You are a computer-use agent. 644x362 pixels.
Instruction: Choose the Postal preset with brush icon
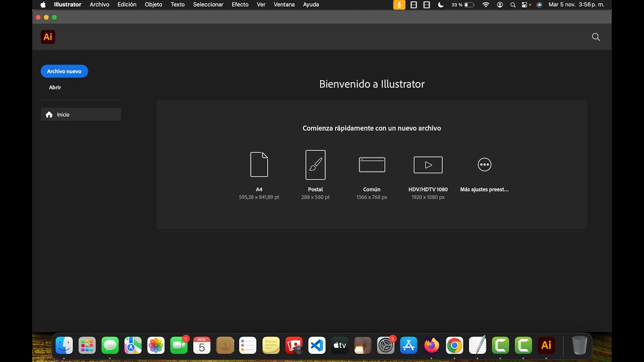pos(315,164)
